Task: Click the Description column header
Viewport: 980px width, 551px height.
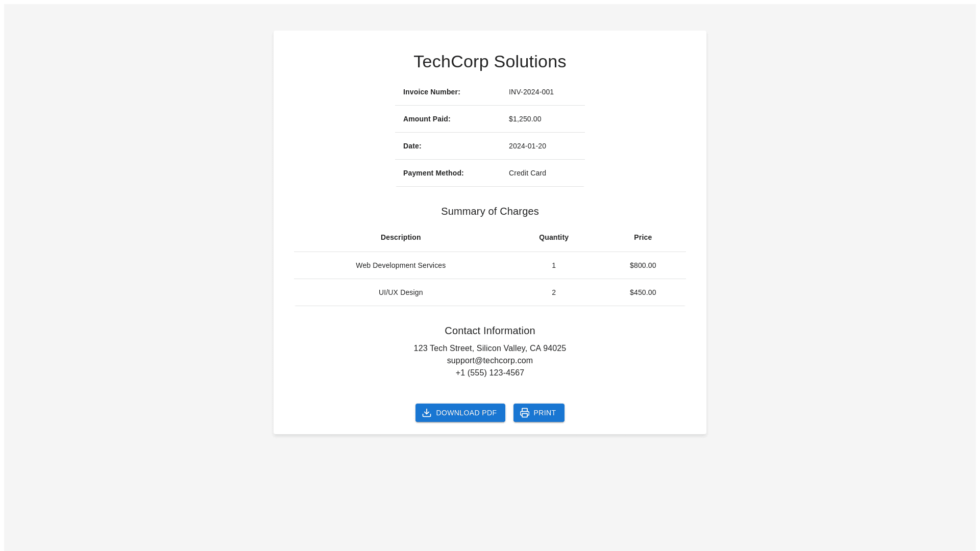Action: tap(401, 237)
